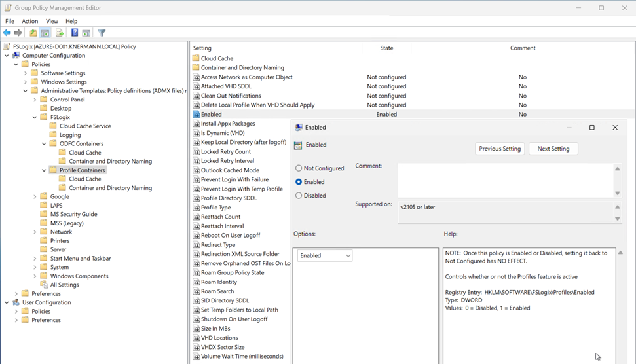The height and width of the screenshot is (364, 636).
Task: Collapse the FSLogix tree node
Action: pos(35,117)
